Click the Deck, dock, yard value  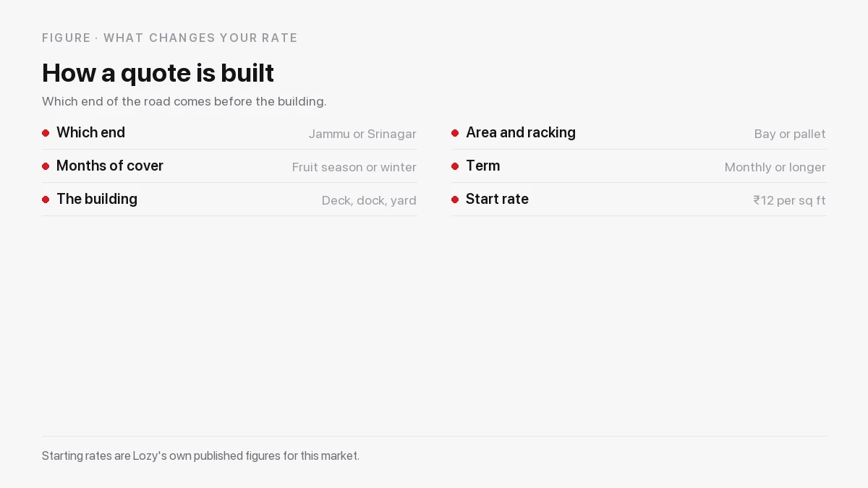(x=369, y=200)
